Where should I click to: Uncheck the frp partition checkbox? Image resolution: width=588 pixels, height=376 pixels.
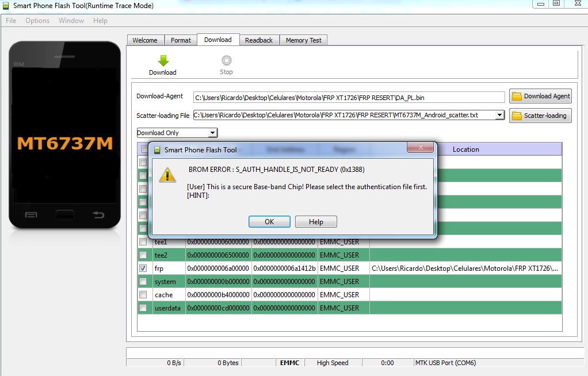tap(143, 268)
